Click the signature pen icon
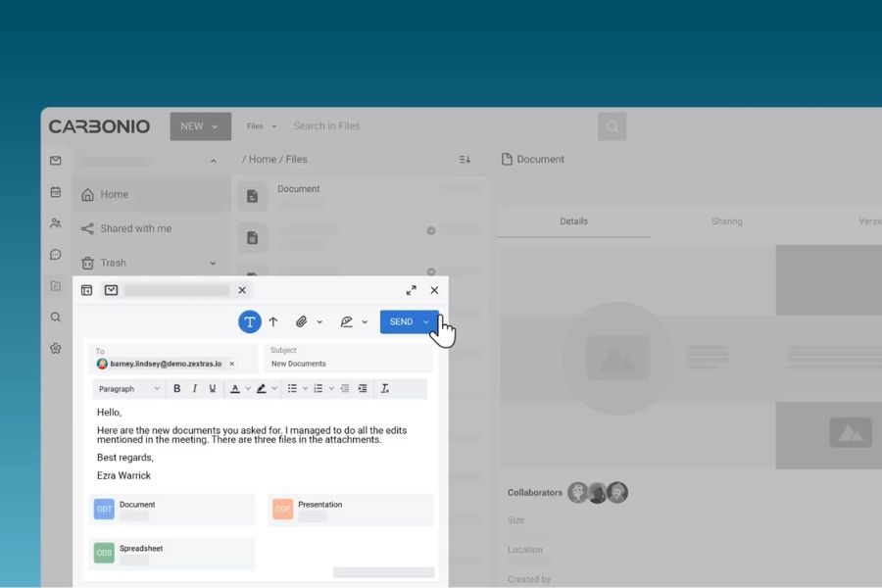 pos(347,321)
